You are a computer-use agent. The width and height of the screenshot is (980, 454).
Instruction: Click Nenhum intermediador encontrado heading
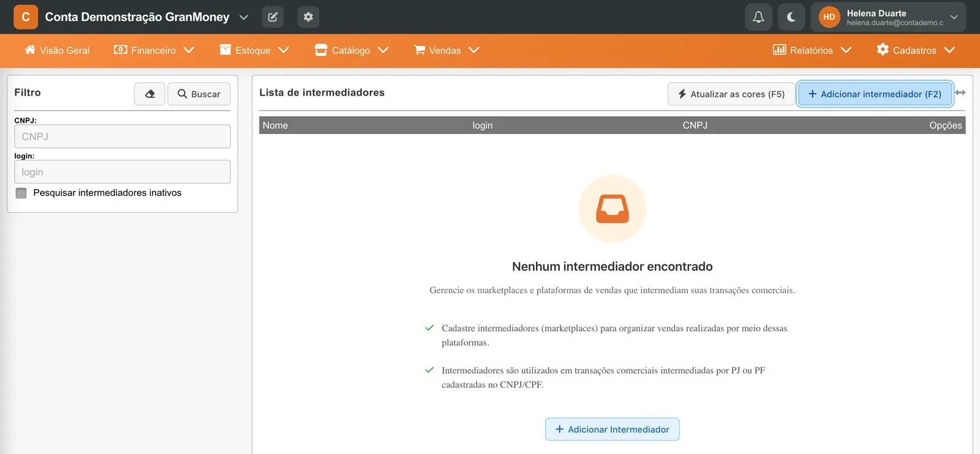coord(612,267)
